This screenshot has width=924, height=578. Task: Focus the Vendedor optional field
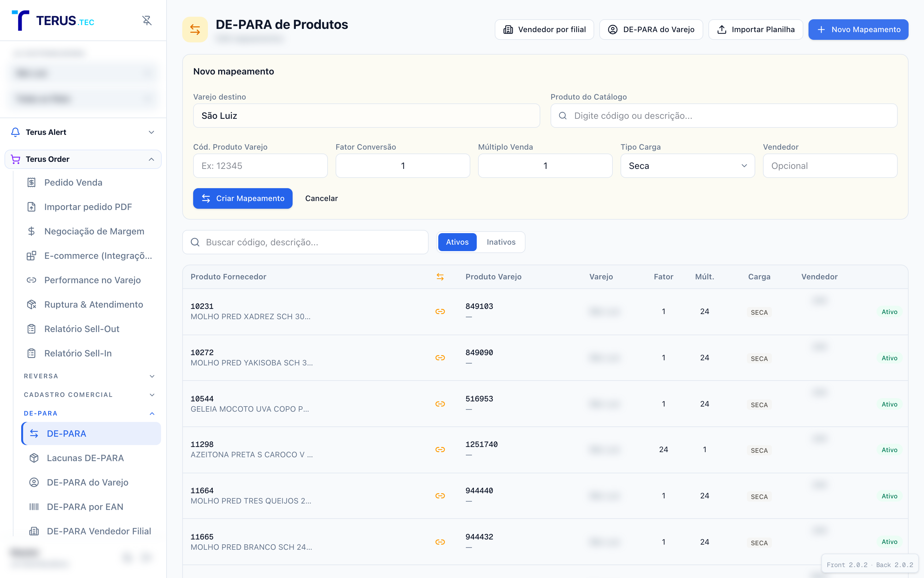(x=830, y=166)
